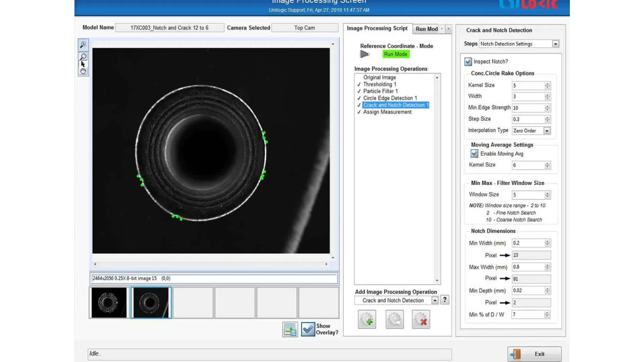Screen dimensions: 644x362
Task: Uncheck Inspect Notch option
Action: (x=468, y=62)
